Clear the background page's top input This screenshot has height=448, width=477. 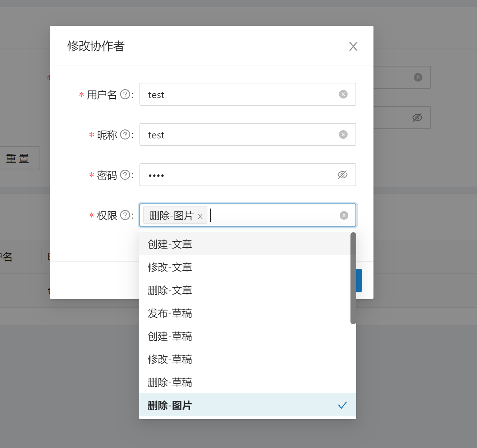418,77
